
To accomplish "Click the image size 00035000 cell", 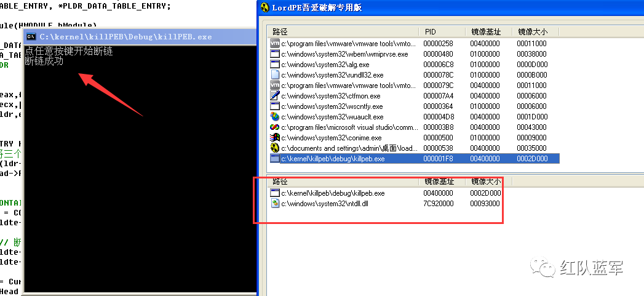I will [x=532, y=148].
